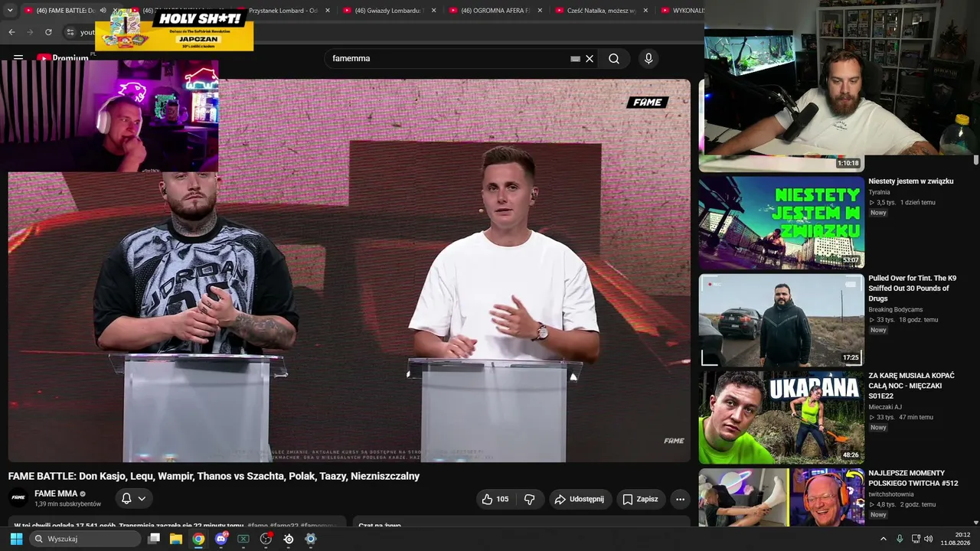Click the HOLY SH*T Japczan ad banner
Image resolution: width=980 pixels, height=551 pixels.
175,30
